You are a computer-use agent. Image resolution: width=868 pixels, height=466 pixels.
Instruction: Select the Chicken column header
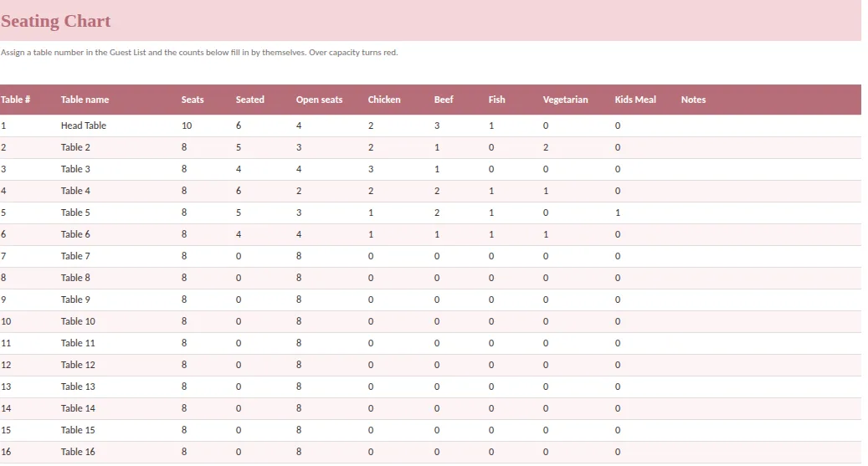[x=383, y=100]
